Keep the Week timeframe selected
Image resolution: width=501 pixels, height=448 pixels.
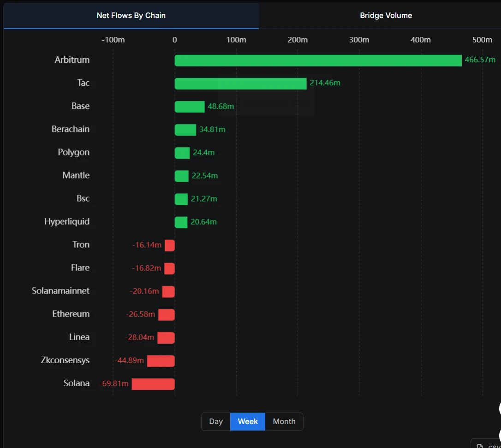click(247, 421)
